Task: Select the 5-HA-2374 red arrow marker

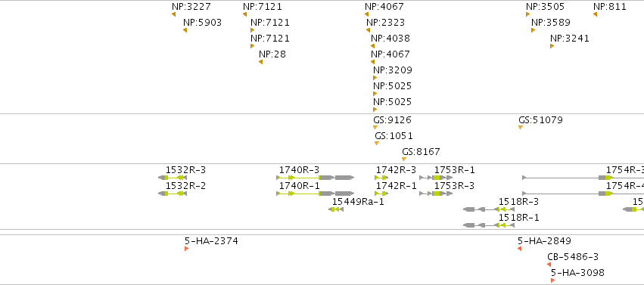Action: coord(186,249)
